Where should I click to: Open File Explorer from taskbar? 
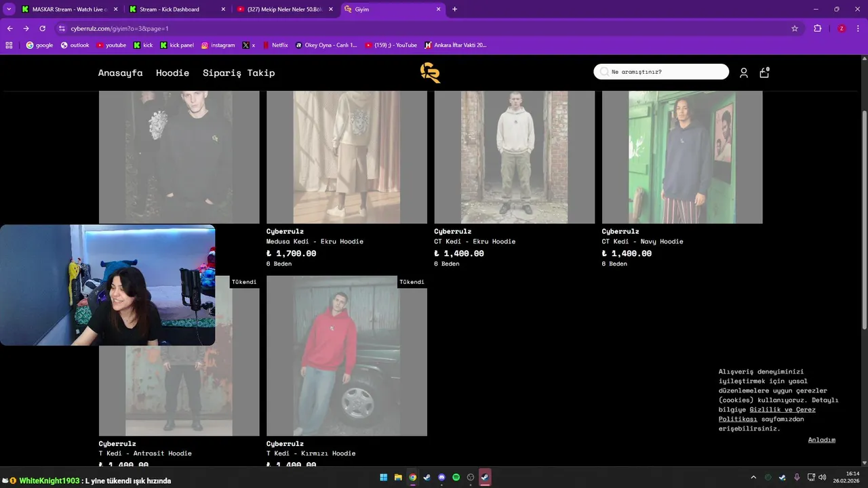pos(398,477)
